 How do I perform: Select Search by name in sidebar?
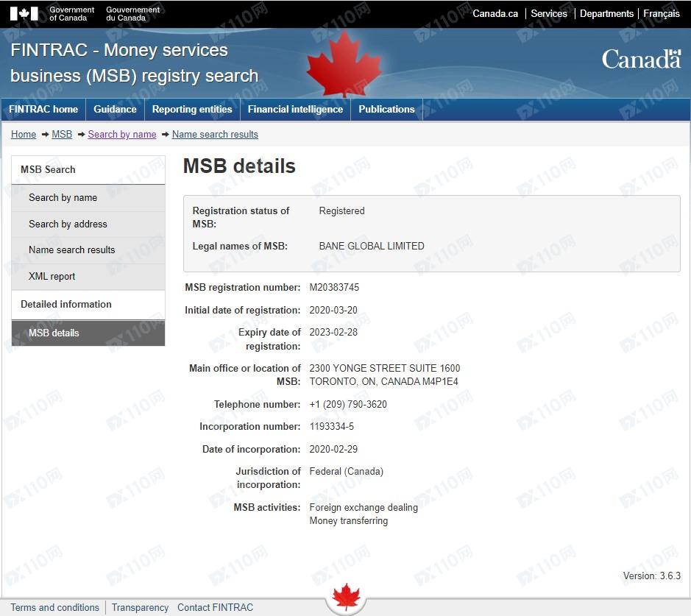63,198
